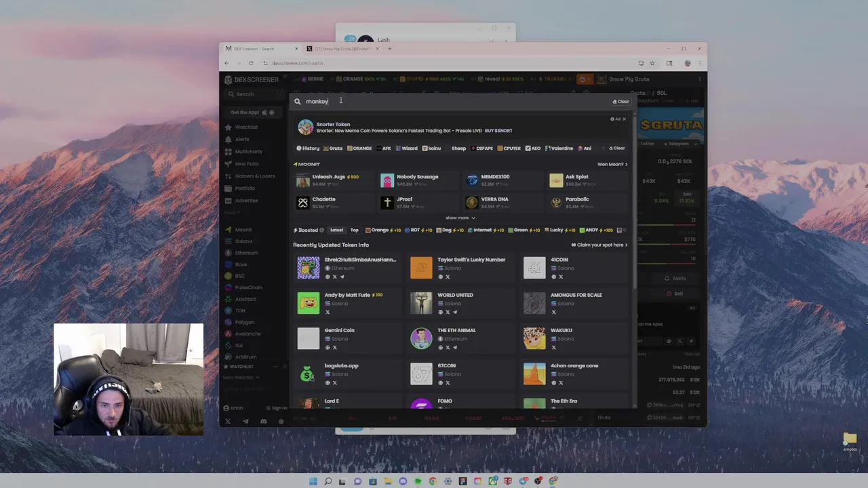The height and width of the screenshot is (488, 868).
Task: Select ORANGE from search history
Action: tap(359, 148)
